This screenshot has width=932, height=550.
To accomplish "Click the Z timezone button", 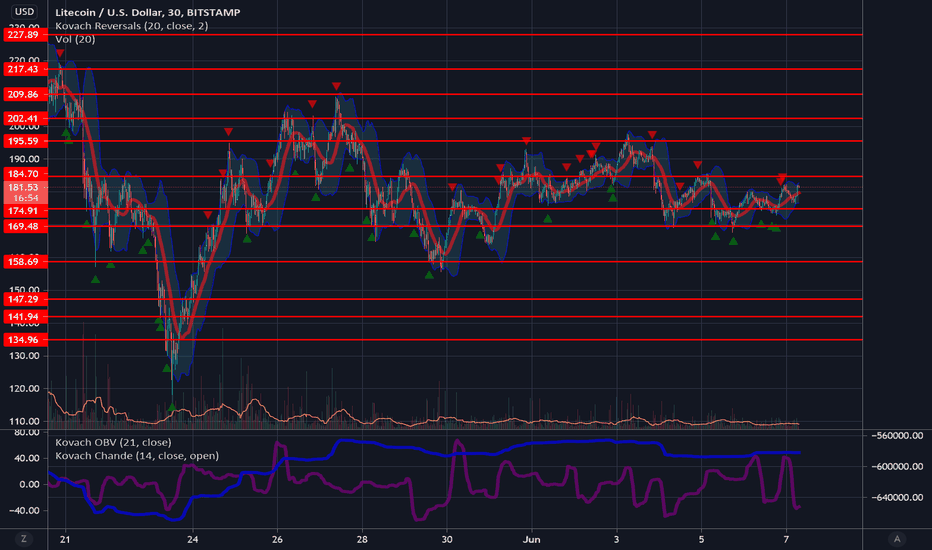I will [x=24, y=539].
